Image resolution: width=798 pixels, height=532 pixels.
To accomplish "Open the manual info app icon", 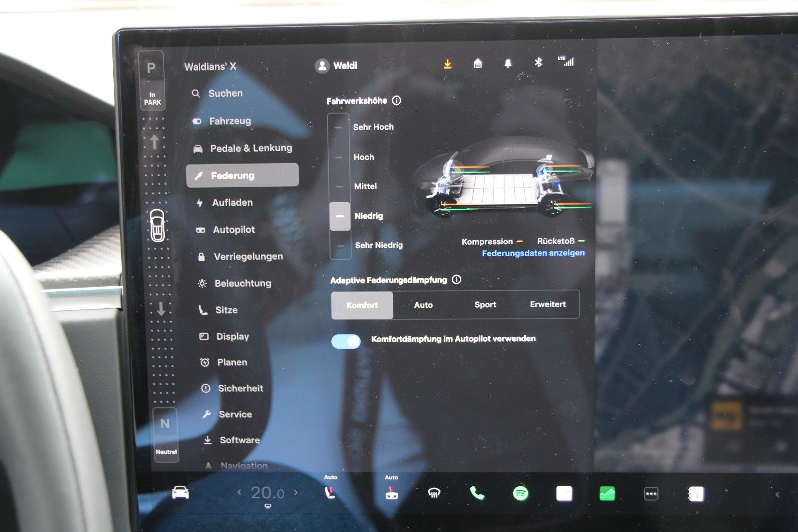I will tap(696, 494).
